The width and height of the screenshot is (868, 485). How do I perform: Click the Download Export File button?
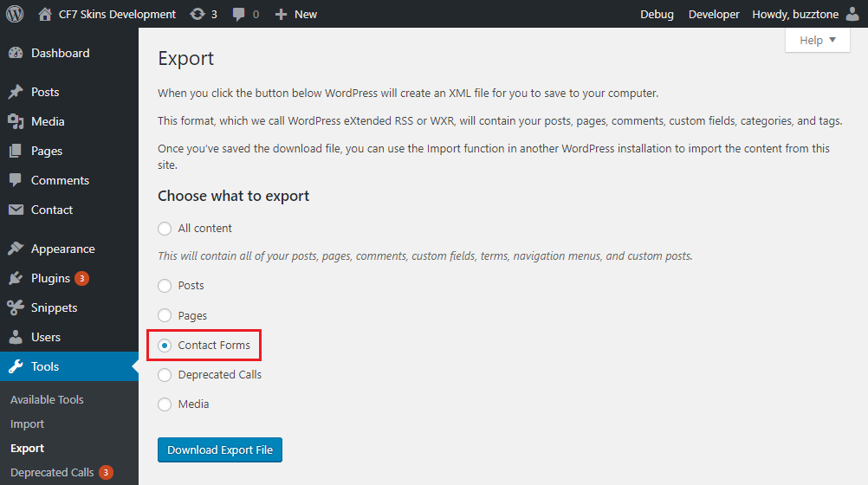pyautogui.click(x=220, y=450)
